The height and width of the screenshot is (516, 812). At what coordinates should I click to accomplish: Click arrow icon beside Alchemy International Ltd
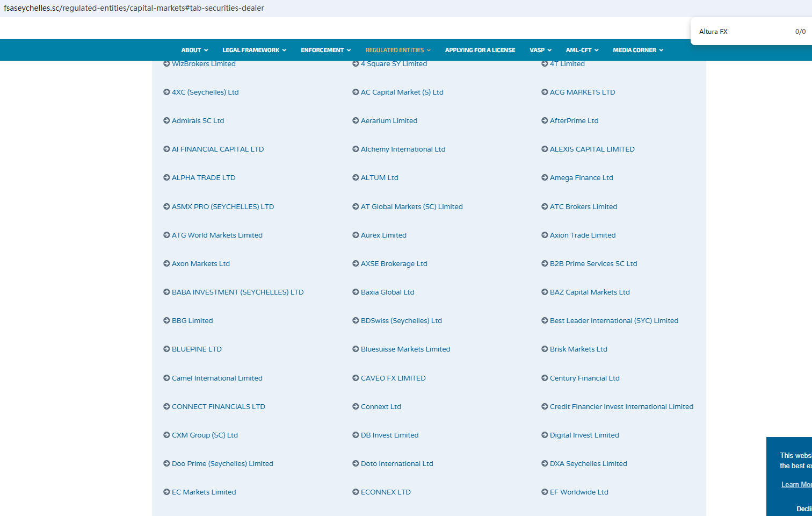click(356, 149)
